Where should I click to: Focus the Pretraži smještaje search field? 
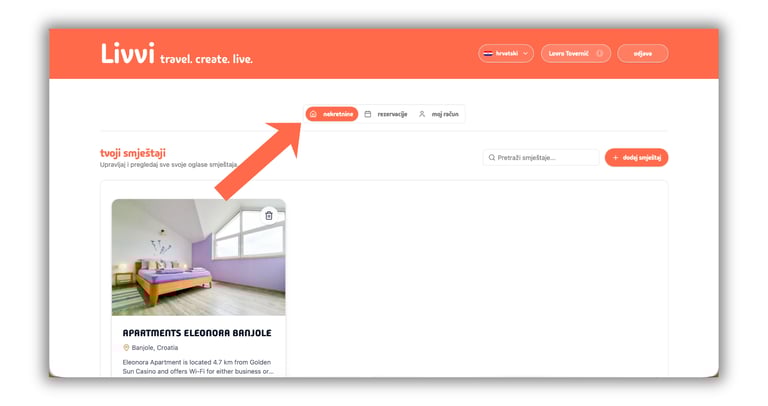coord(541,158)
